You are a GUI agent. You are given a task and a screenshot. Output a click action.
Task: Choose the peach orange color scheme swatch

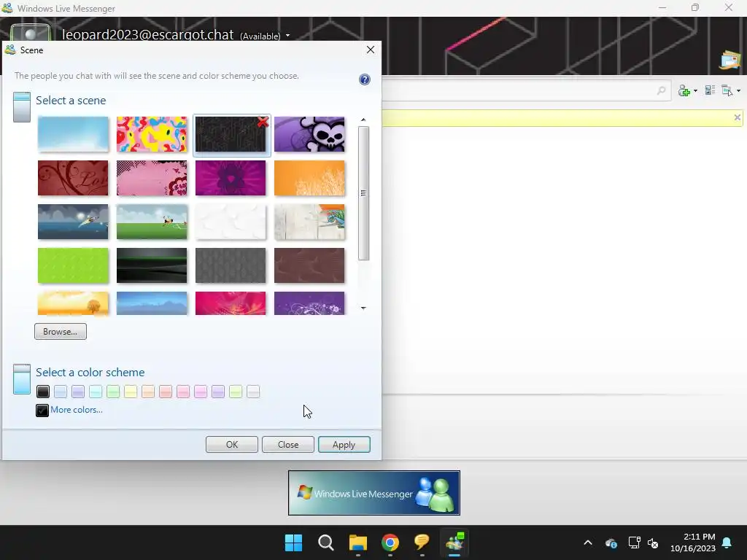tap(148, 392)
